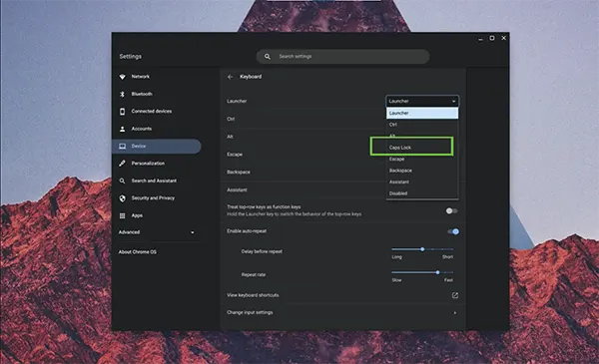
Task: Open the Network settings section
Action: coord(141,77)
